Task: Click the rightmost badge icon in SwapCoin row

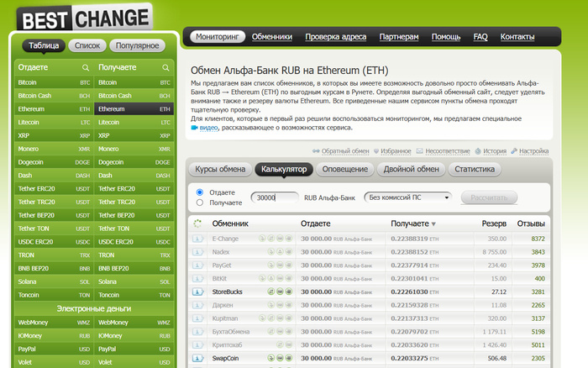Action: click(x=289, y=358)
